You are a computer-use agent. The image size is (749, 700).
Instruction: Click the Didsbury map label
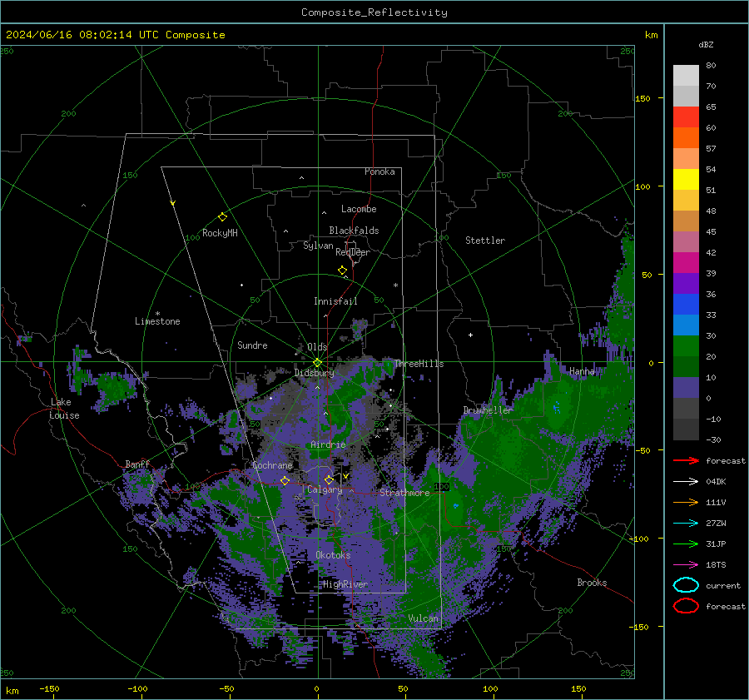point(314,373)
